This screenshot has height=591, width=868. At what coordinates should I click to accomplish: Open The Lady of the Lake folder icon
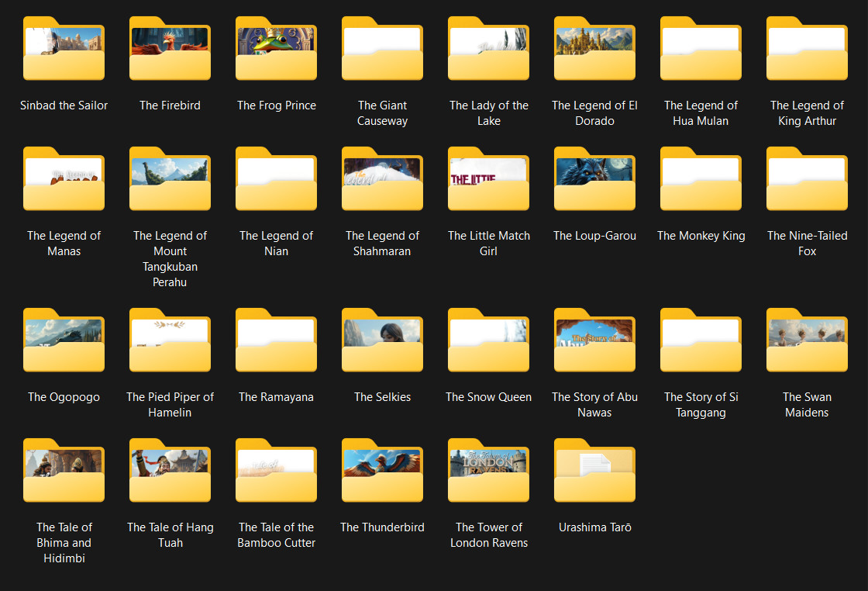[489, 48]
